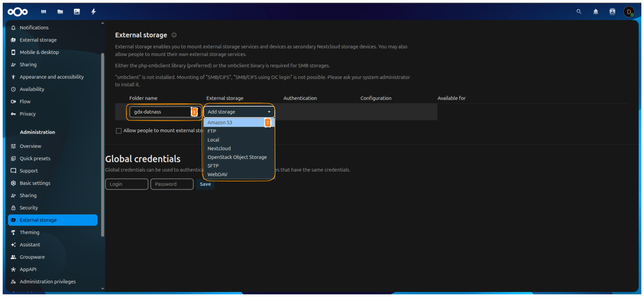Click the Nextcloud logo
Viewport: 644px width, 297px height.
point(17,12)
